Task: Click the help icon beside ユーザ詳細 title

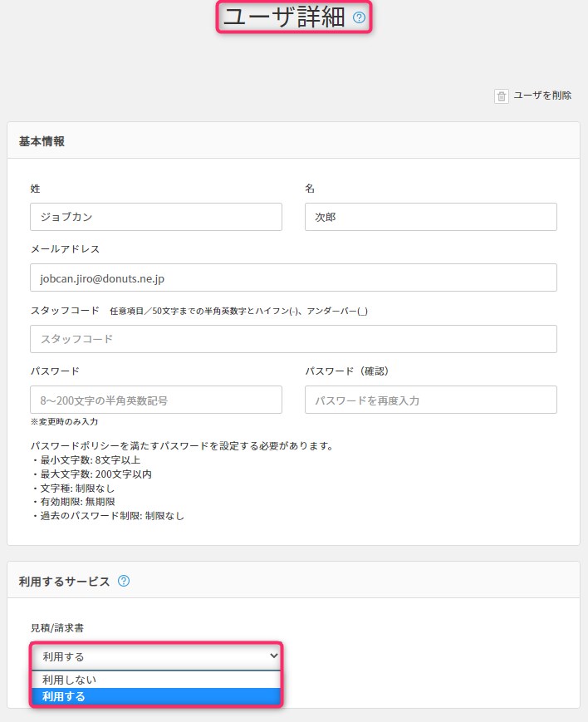Action: point(359,17)
